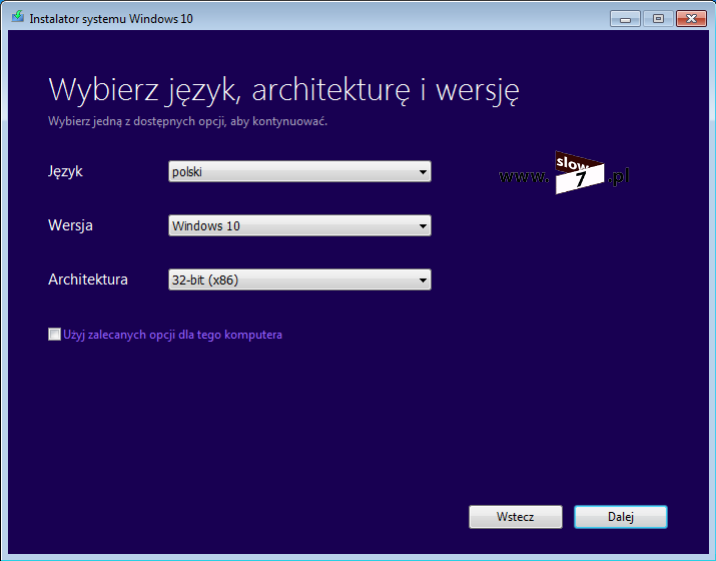This screenshot has height=561, width=716.
Task: Click the installer icon in the title bar
Action: click(x=18, y=17)
